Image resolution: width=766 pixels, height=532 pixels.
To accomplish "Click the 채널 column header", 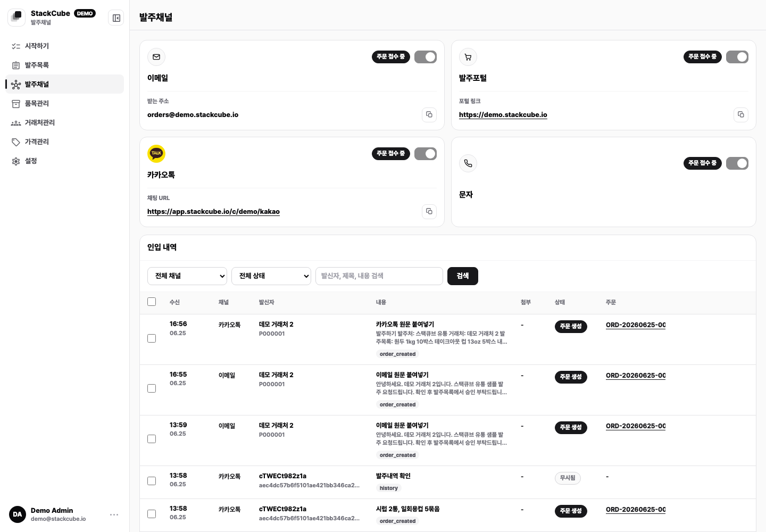I will click(223, 302).
